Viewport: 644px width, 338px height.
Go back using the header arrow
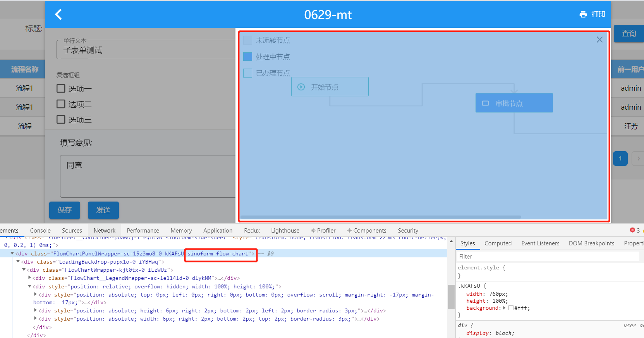pyautogui.click(x=58, y=14)
